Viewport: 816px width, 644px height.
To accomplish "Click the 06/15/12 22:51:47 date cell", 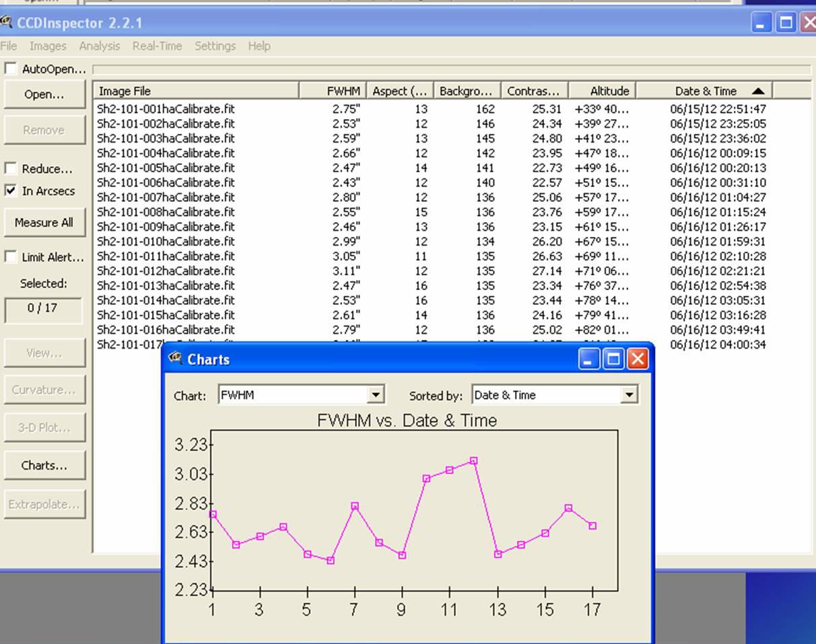I will pos(718,109).
